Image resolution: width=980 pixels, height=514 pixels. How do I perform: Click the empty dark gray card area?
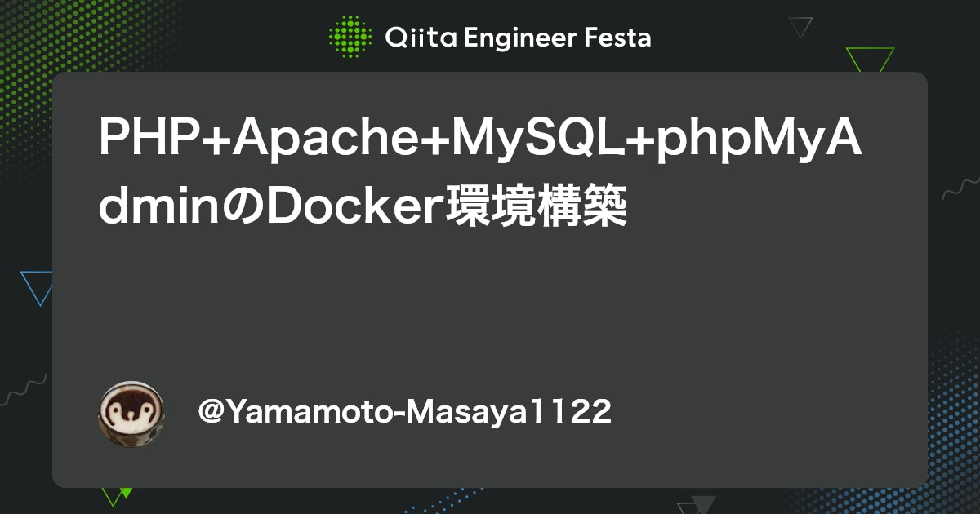coord(490,310)
